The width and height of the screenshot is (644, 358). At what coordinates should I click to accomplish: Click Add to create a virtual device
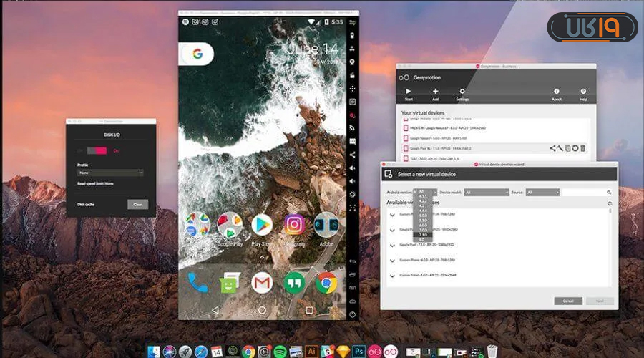coord(435,92)
